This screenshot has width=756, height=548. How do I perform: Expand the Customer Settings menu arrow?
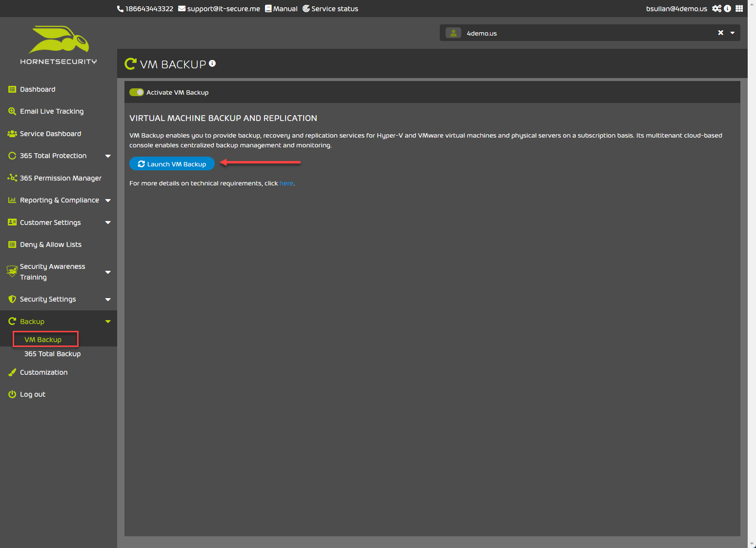(x=108, y=223)
